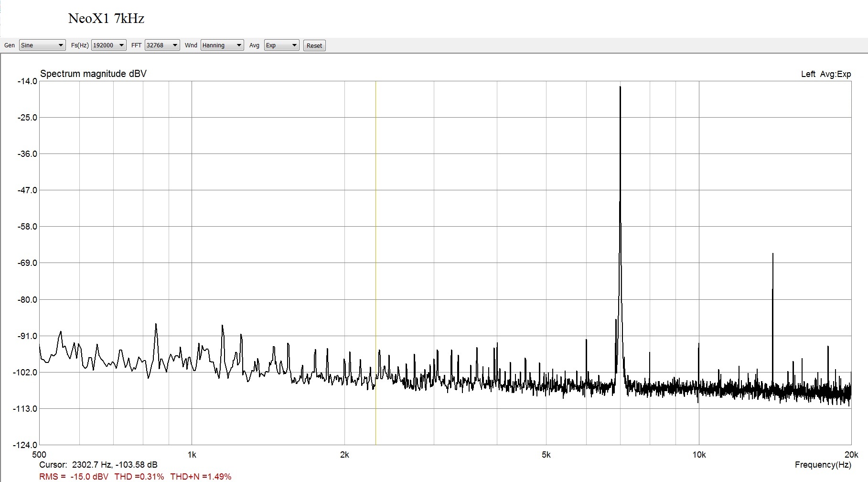
Task: Click the -91.0 y-axis label
Action: tap(27, 336)
